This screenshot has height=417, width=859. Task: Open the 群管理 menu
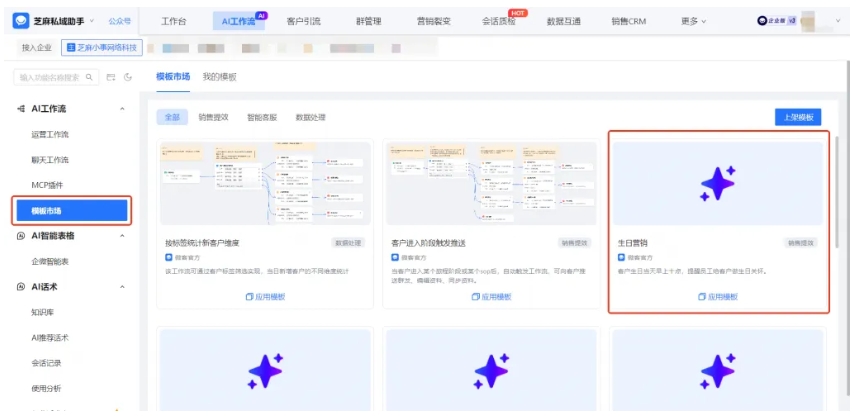(x=369, y=21)
